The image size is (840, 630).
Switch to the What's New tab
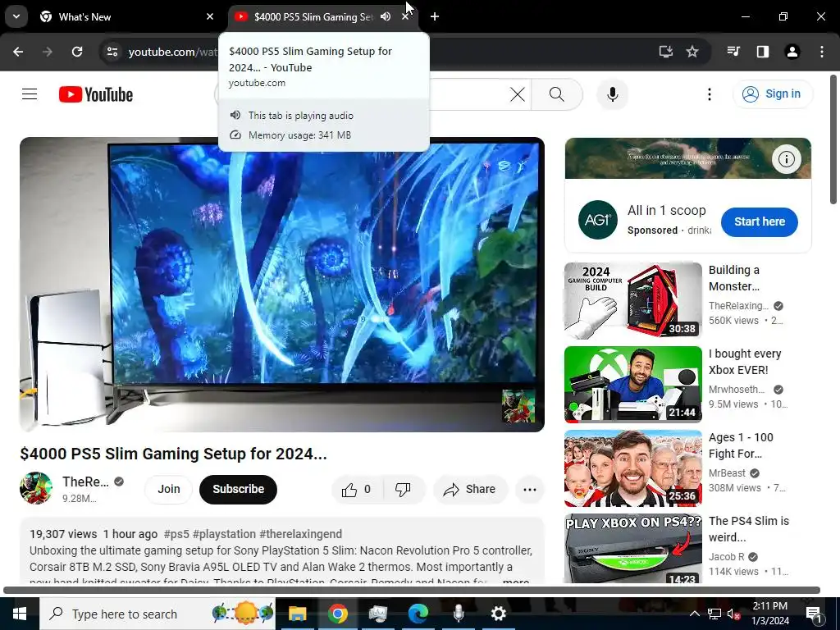point(126,16)
